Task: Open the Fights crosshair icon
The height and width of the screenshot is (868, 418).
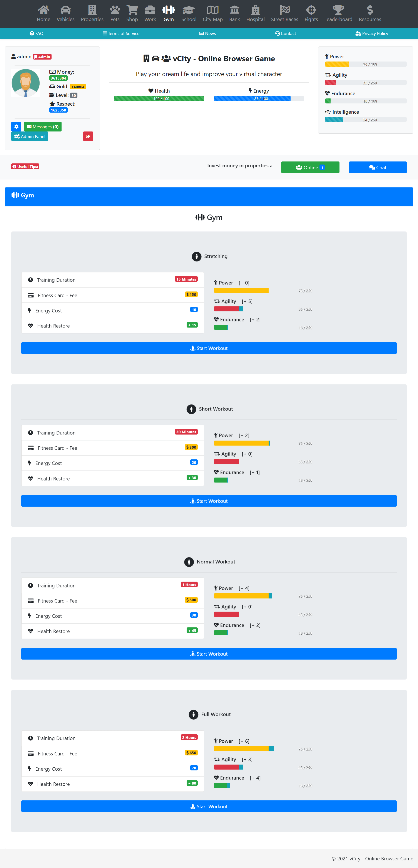Action: (x=311, y=10)
